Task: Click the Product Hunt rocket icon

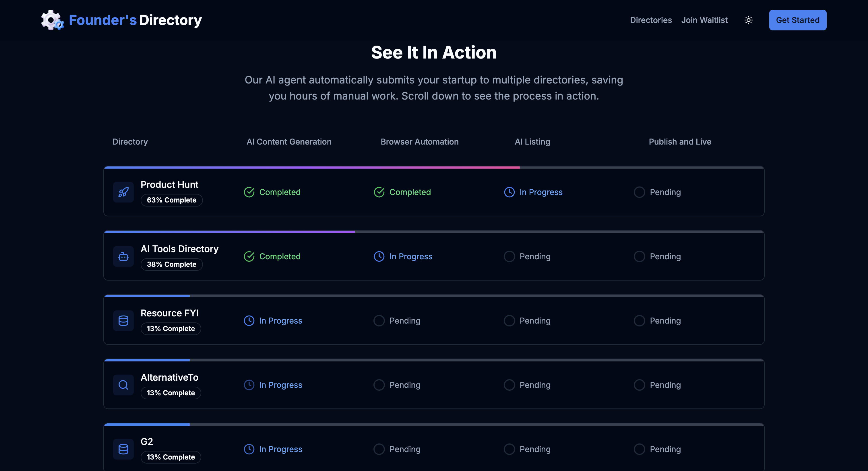Action: coord(123,192)
